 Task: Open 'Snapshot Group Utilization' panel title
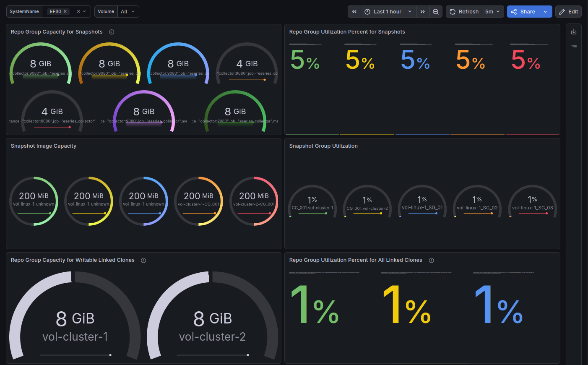coord(323,146)
